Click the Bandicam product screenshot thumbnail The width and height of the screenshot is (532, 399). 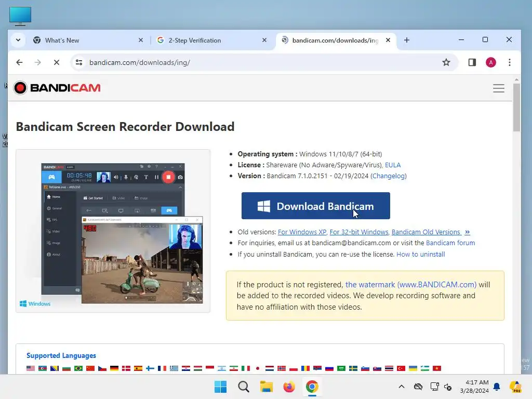[x=113, y=231]
